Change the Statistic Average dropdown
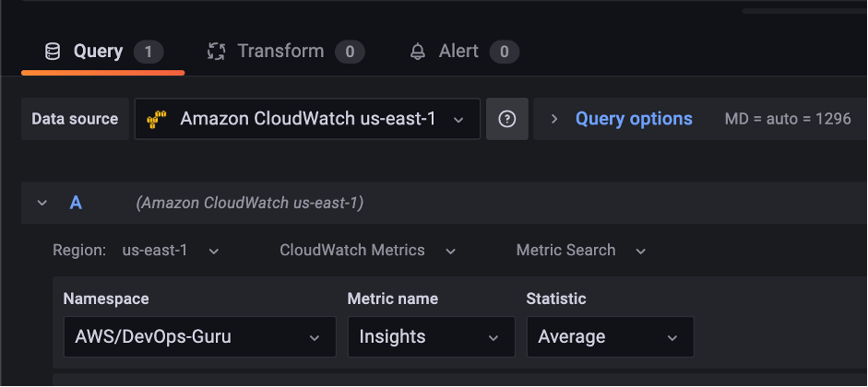This screenshot has width=868, height=387. (610, 336)
